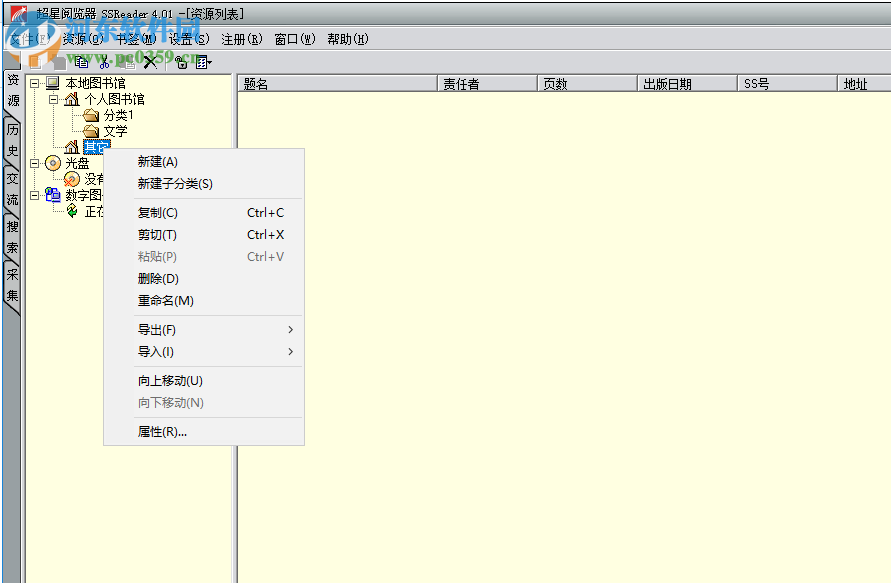Click the Paste toolbar icon
The height and width of the screenshot is (583, 891).
[x=129, y=62]
